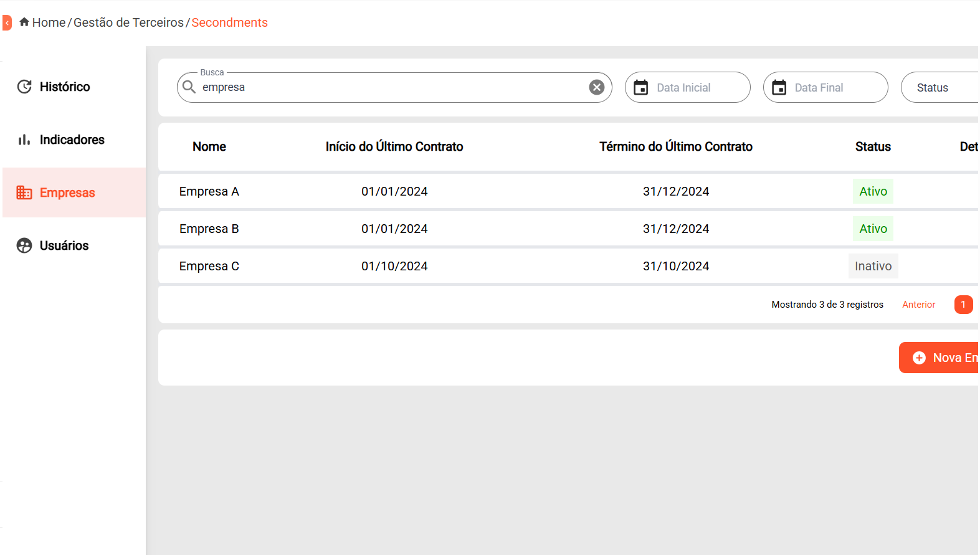Click the Data Final date field
The image size is (980, 555).
click(x=825, y=87)
